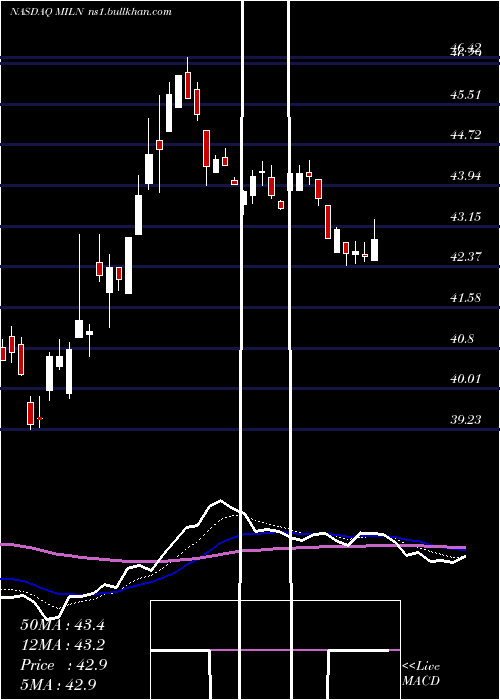This screenshot has width=500, height=700.
Task: Click the 45.51 price level label
Action: click(x=466, y=95)
